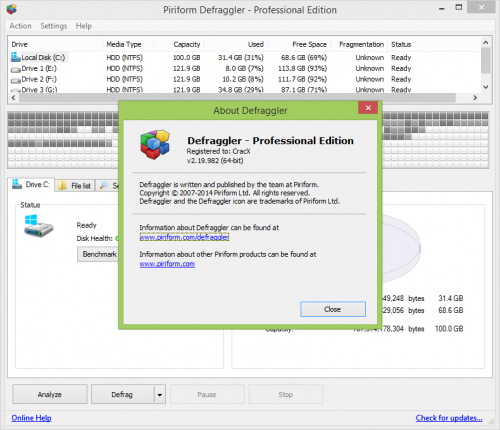Click the Defrag button
This screenshot has height=430, width=500.
point(122,394)
